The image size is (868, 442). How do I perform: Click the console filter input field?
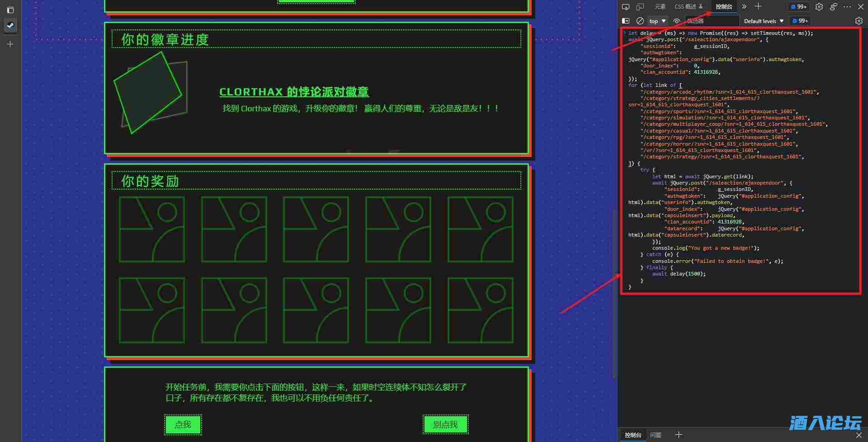(x=712, y=21)
